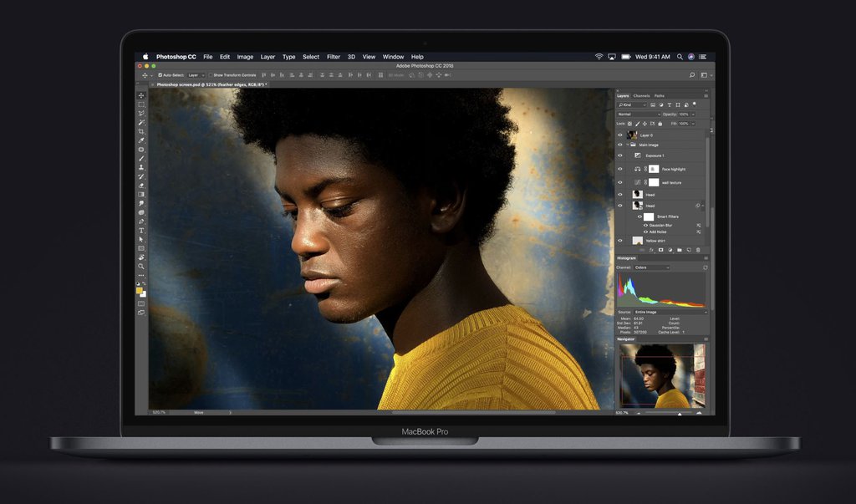Select the Crop tool
Screen dimensions: 856x504
[141, 131]
